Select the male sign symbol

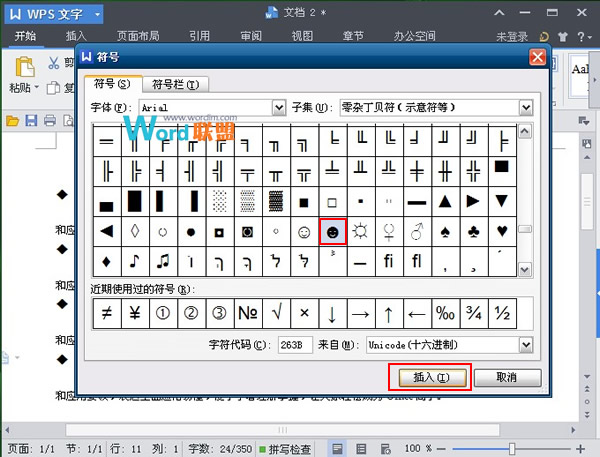(417, 232)
